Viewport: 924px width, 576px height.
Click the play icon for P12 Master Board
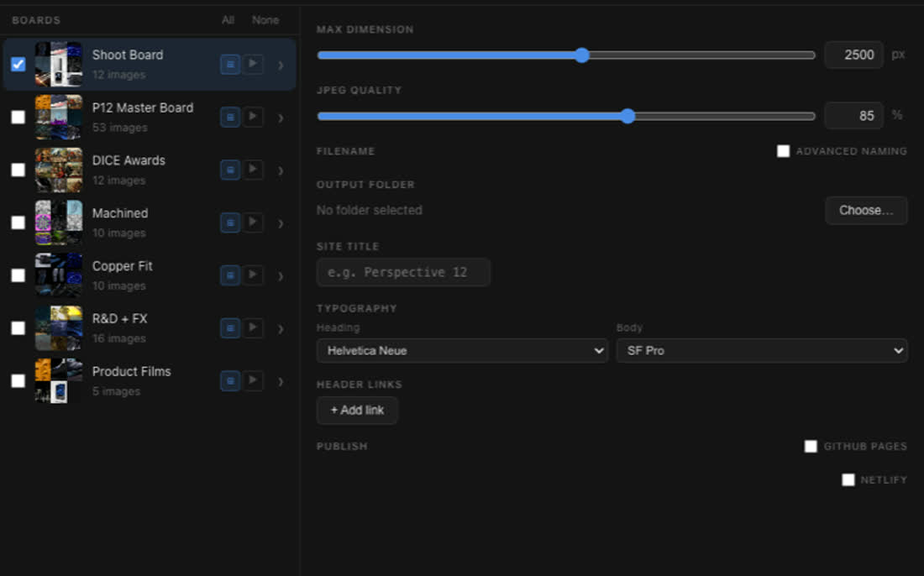[254, 117]
